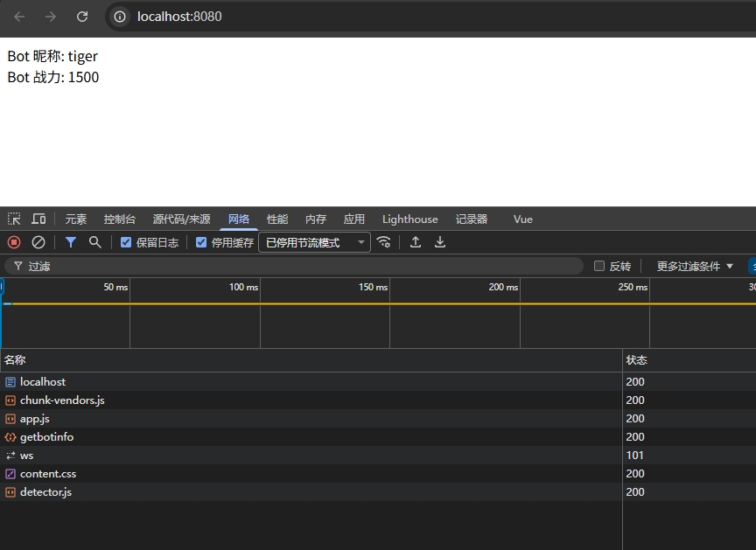Uncheck the 停用缓存 checkbox
Viewport: 756px width, 550px height.
pyautogui.click(x=201, y=242)
